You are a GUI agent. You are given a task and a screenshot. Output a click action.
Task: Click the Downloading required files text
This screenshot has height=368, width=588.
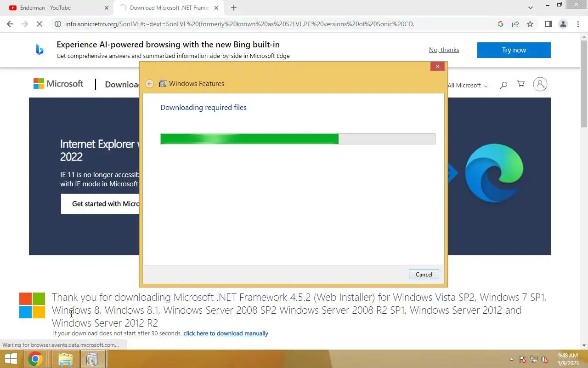point(204,107)
